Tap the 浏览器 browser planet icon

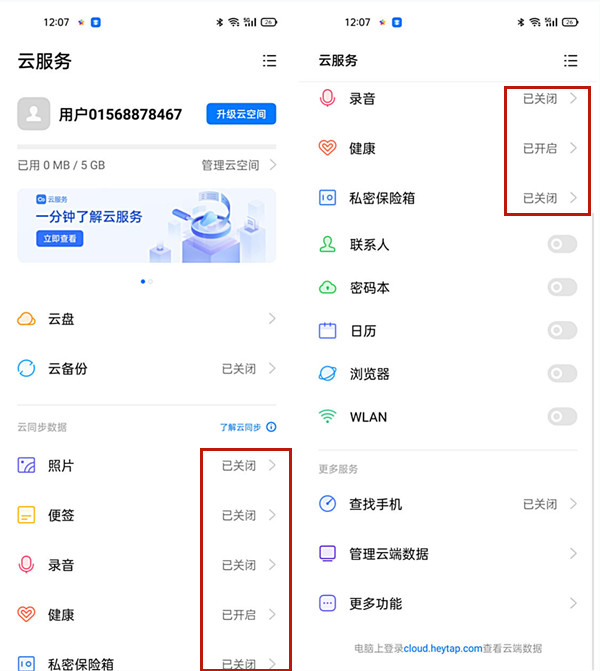pos(327,373)
